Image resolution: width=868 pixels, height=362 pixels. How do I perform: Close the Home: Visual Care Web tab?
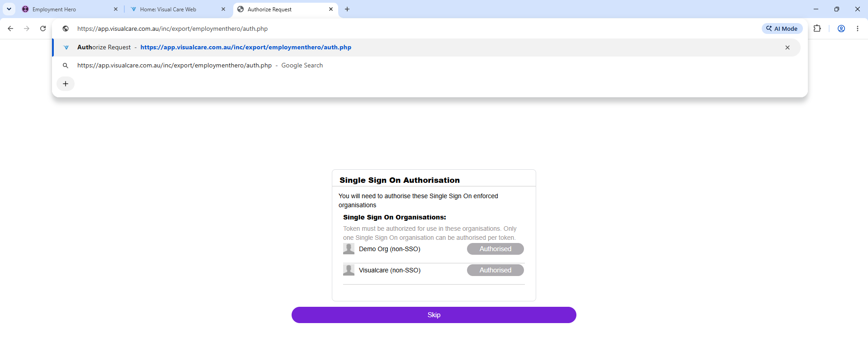click(223, 9)
